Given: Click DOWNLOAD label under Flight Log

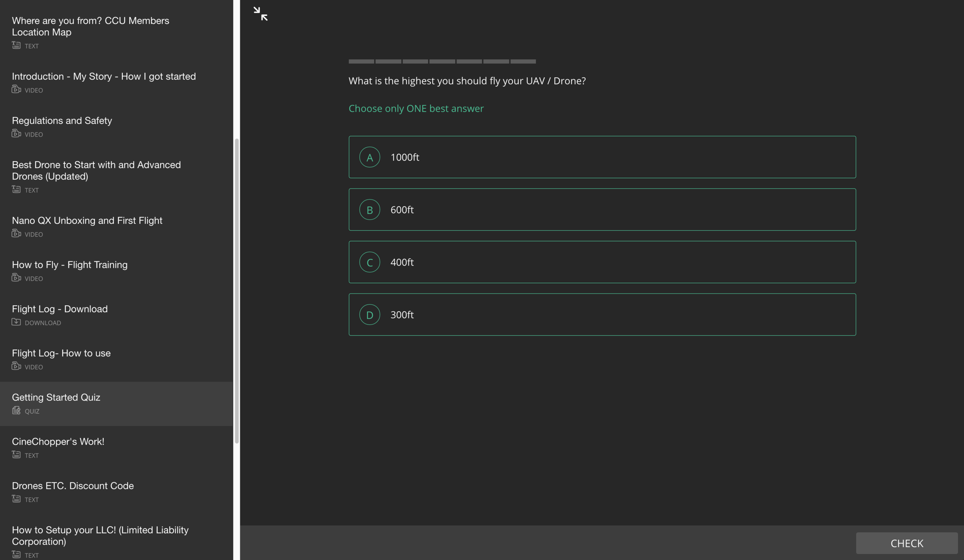Looking at the screenshot, I should (43, 323).
